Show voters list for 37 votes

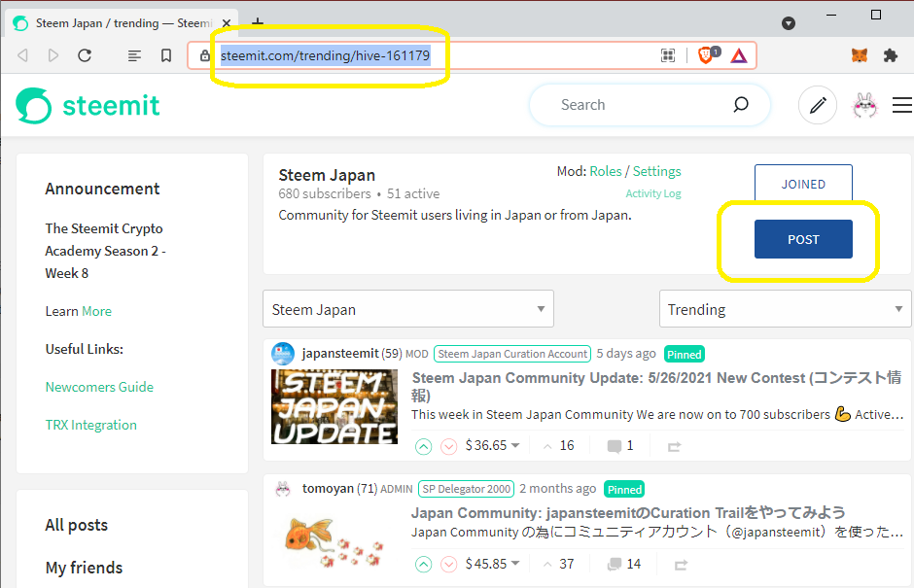559,564
